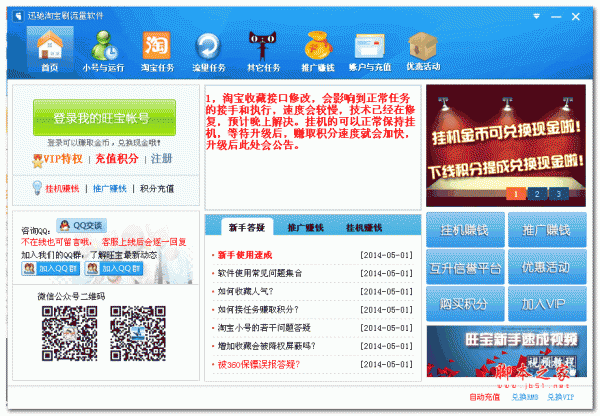Open the 充值积分 link
Image resolution: width=600 pixels, height=416 pixels.
tap(117, 159)
